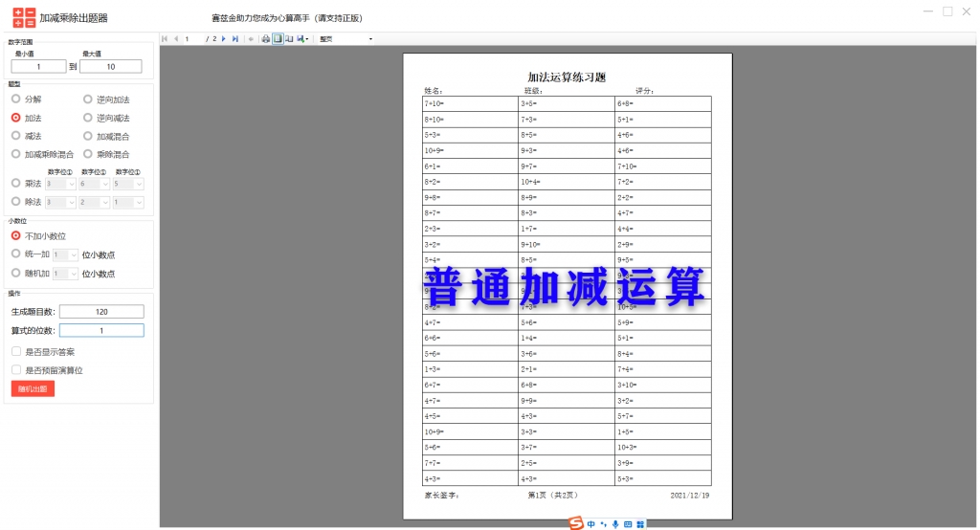Click the 第1页（共2页）footer text
Image resolution: width=980 pixels, height=530 pixels.
point(552,495)
